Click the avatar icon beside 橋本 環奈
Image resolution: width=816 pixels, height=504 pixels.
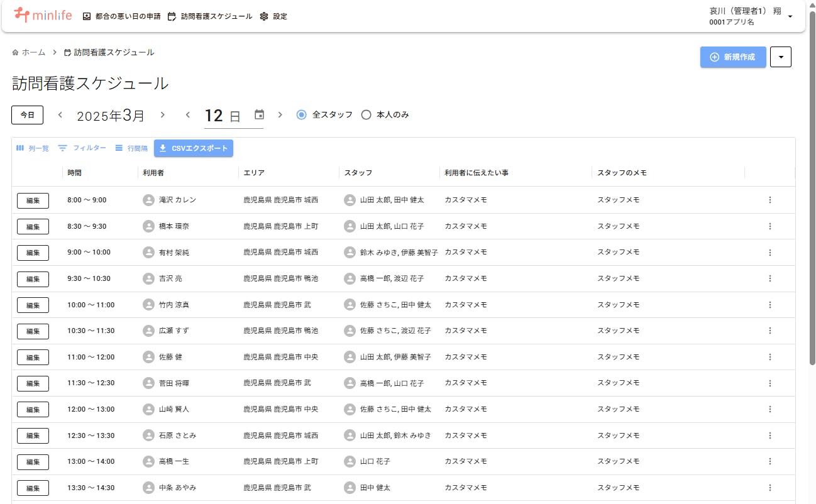(x=148, y=226)
